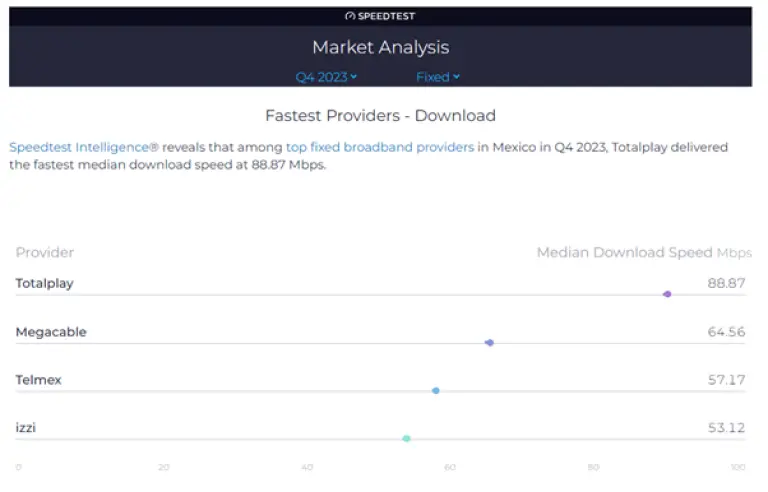The width and height of the screenshot is (768, 492).
Task: Select the Telmex provider label
Action: (x=39, y=380)
